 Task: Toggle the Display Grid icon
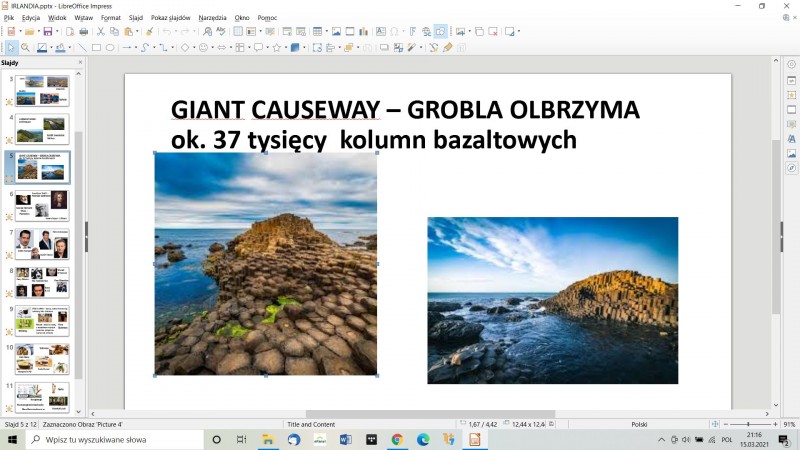(x=238, y=31)
